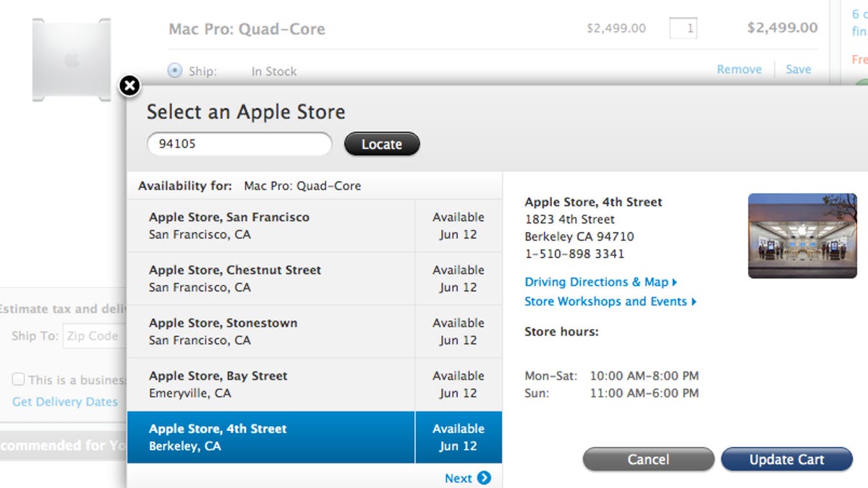Toggle the business address checkbox

point(18,380)
